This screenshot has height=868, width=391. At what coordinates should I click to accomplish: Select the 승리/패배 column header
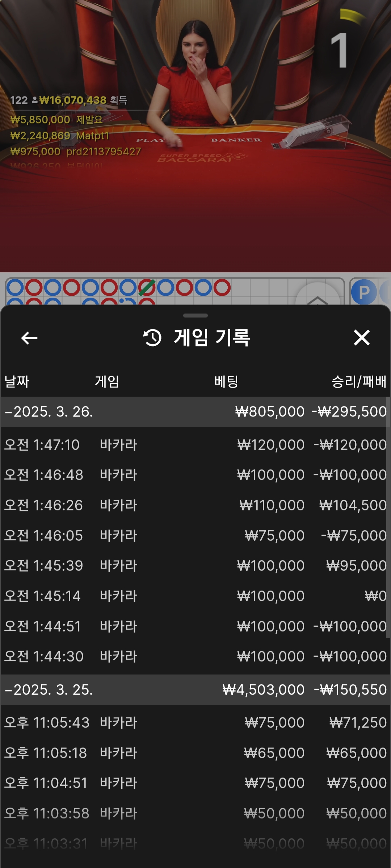click(358, 382)
